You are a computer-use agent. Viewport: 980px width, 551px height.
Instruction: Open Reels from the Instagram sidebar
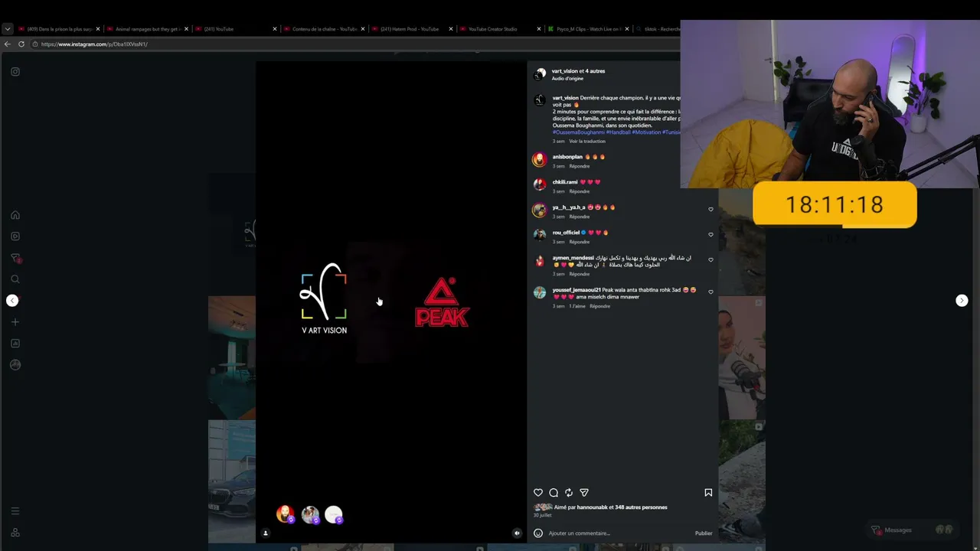[15, 236]
